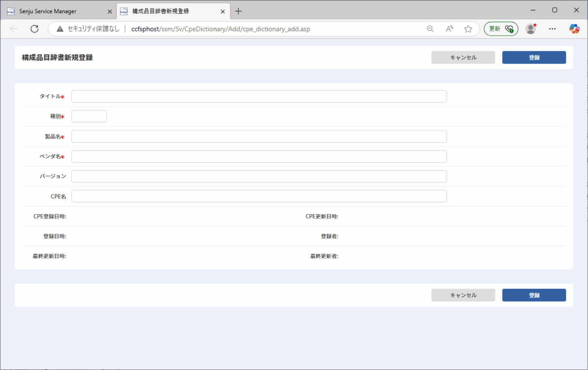Click the 構成品目辞書新規登録 page heading
588x370 pixels.
pos(57,58)
